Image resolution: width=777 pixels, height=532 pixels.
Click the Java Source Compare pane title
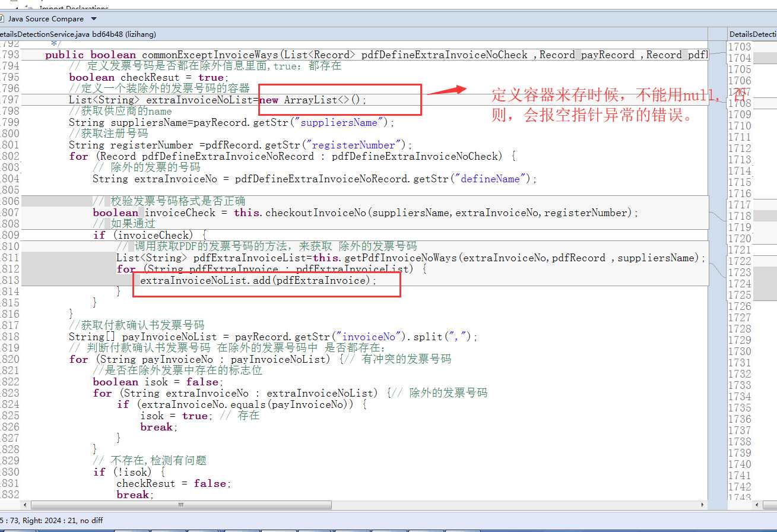[x=46, y=19]
